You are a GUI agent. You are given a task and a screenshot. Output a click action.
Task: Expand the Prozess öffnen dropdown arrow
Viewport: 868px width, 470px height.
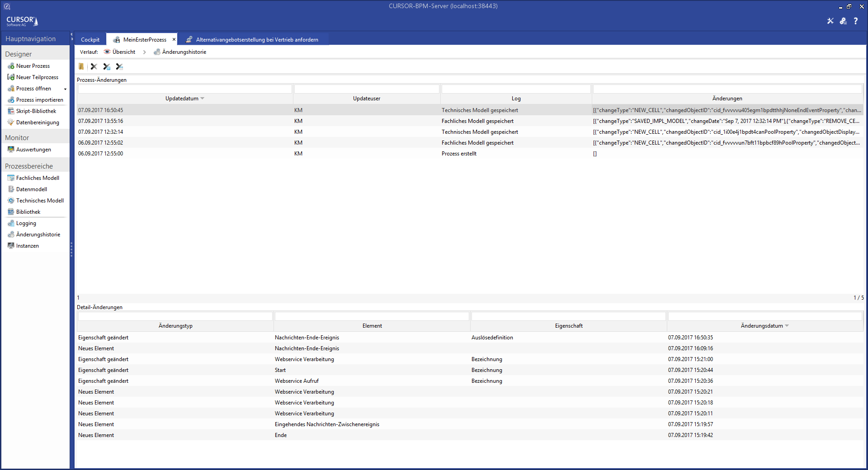tap(65, 89)
